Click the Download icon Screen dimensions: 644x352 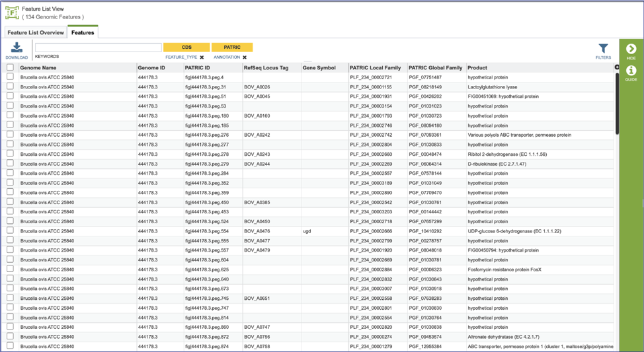[17, 48]
